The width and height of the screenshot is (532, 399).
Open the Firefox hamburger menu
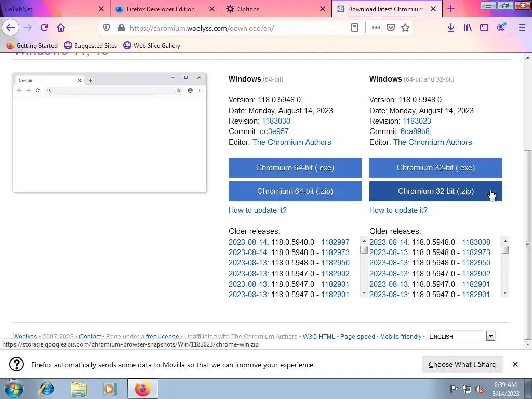[x=522, y=28]
